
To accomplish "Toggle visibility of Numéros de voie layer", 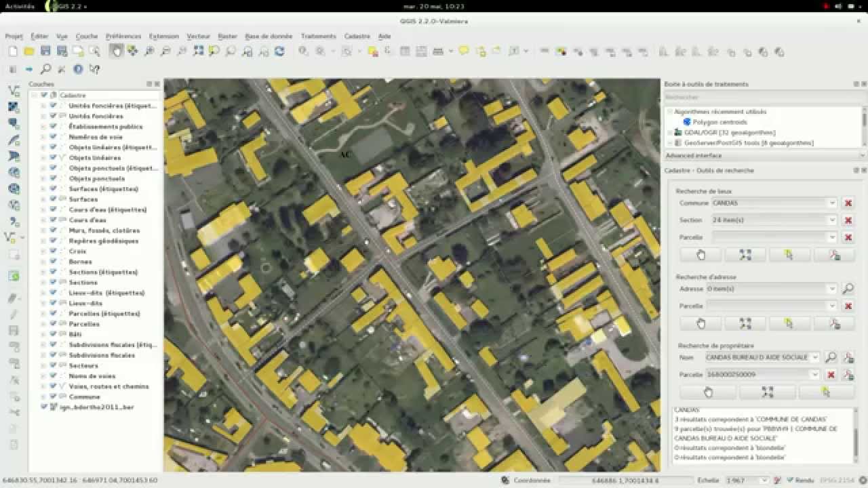I will [x=53, y=137].
